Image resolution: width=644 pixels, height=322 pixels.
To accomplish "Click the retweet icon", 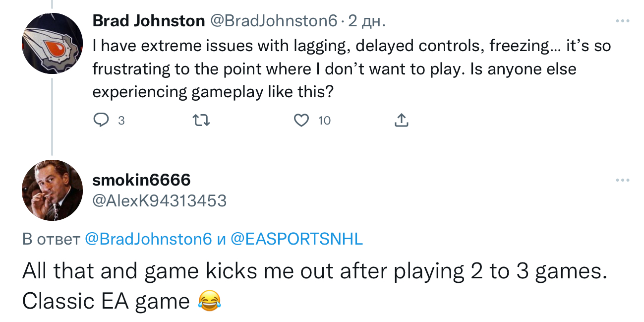I will pyautogui.click(x=201, y=120).
